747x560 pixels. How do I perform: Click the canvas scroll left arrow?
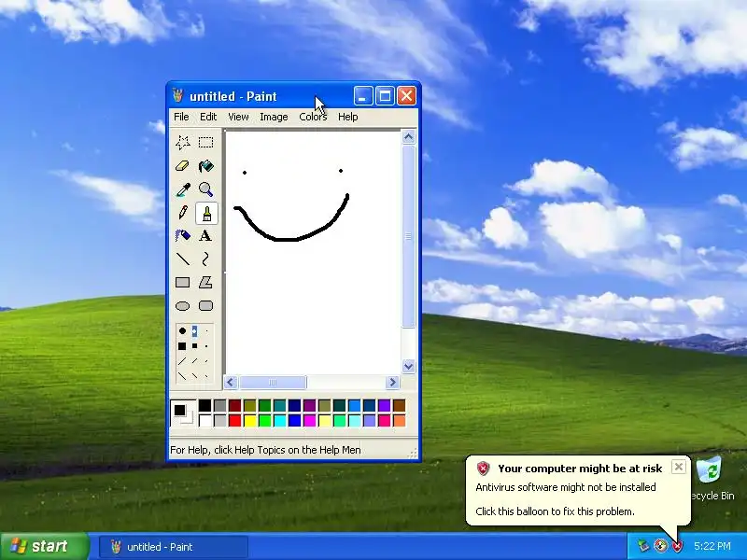231,382
